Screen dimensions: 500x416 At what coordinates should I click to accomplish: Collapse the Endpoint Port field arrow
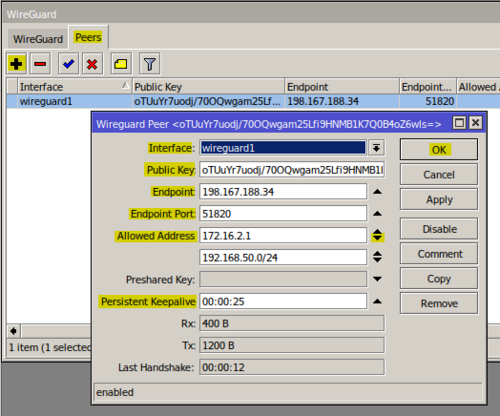[x=377, y=214]
